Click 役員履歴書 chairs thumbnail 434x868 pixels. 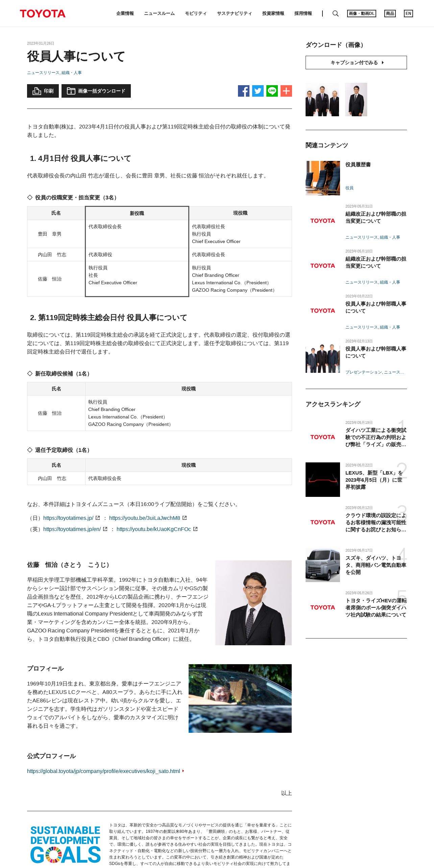(x=323, y=178)
